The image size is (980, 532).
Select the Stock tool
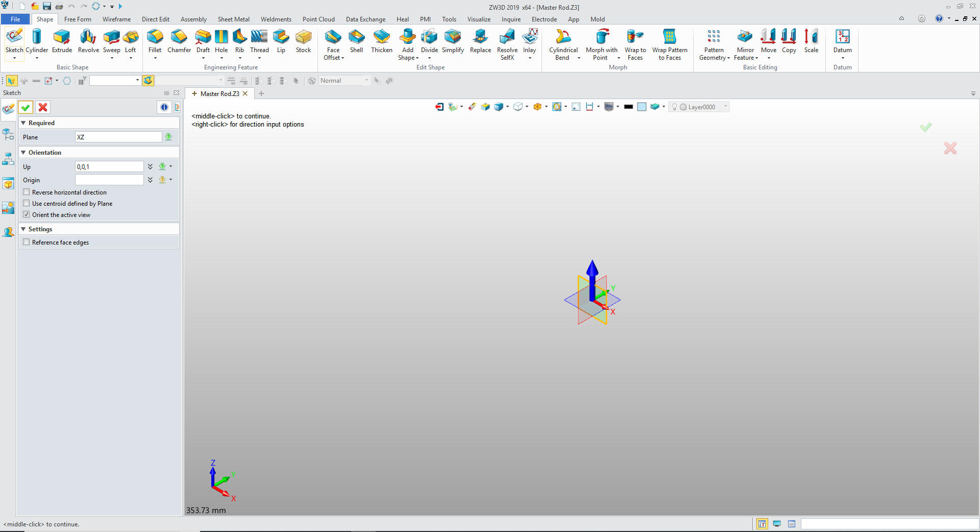(x=303, y=41)
